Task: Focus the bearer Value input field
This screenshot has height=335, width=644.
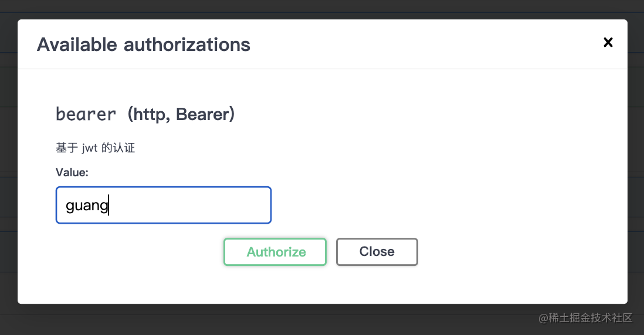Action: [163, 205]
